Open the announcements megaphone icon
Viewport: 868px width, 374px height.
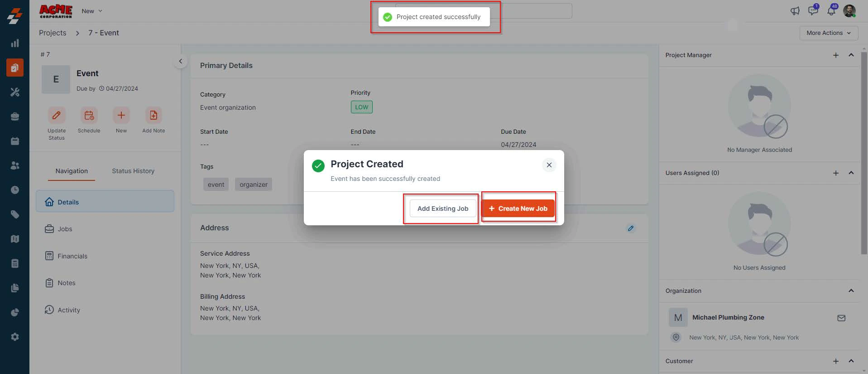click(x=795, y=11)
